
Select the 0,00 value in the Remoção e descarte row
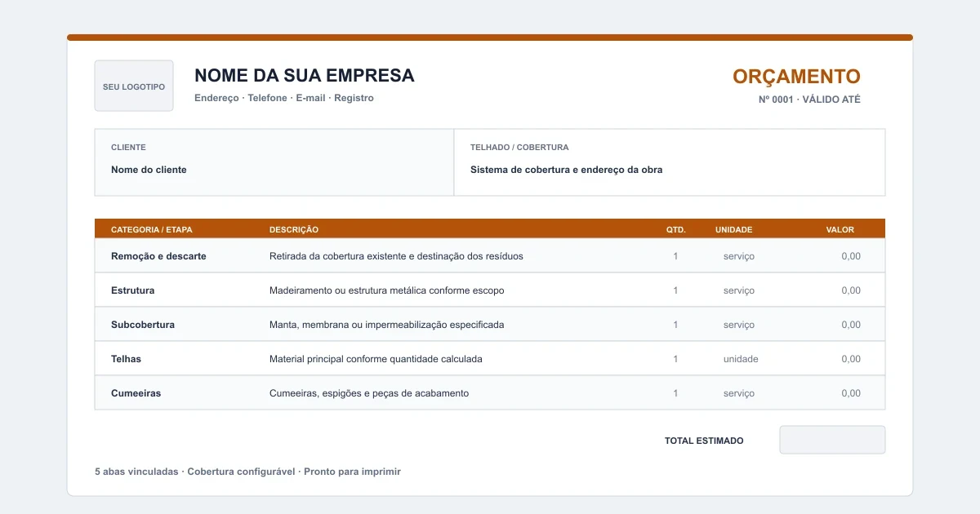851,256
